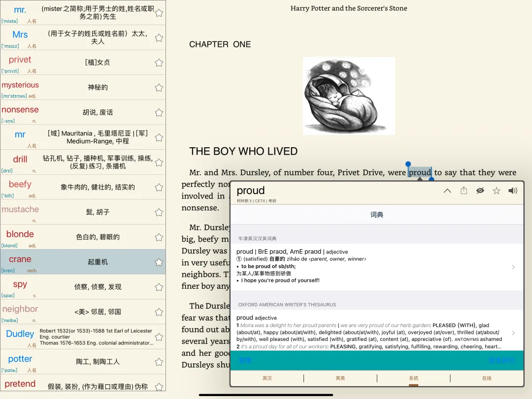
Task: Star the word 'mysterious'
Action: point(159,88)
